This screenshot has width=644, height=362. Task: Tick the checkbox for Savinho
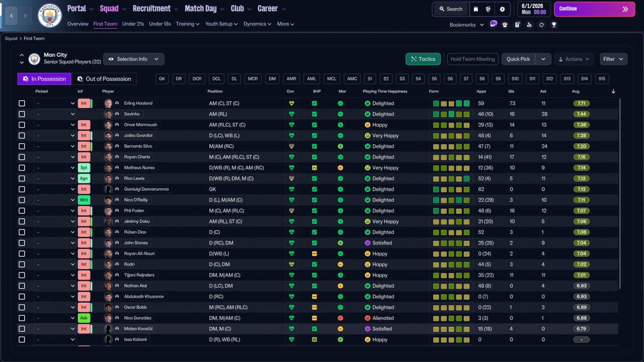coord(22,114)
